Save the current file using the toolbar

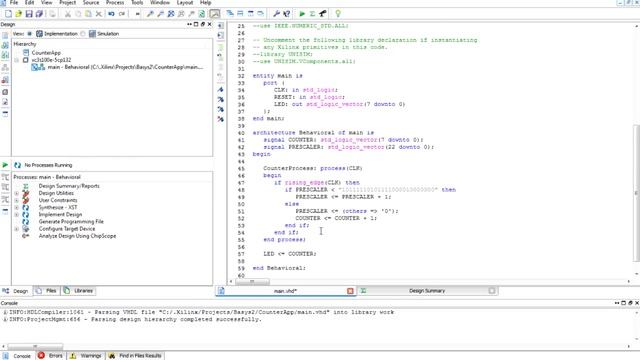click(29, 14)
